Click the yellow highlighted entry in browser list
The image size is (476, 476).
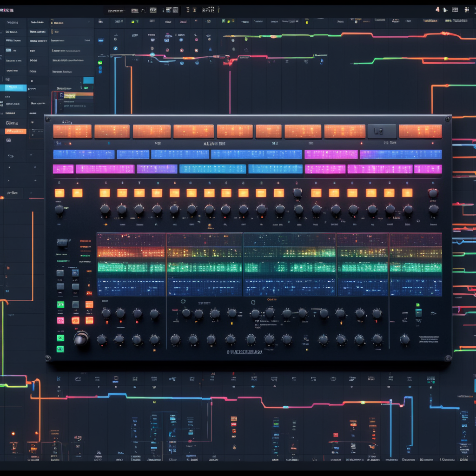(x=69, y=95)
